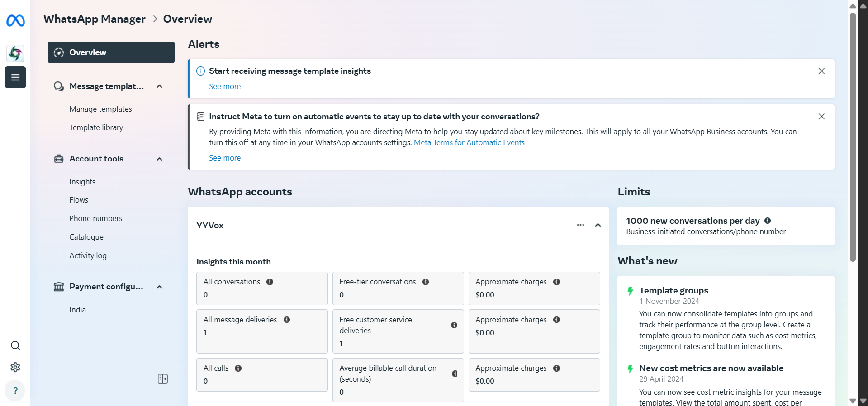868x406 pixels.
Task: Click the Meta logo icon
Action: (x=15, y=20)
